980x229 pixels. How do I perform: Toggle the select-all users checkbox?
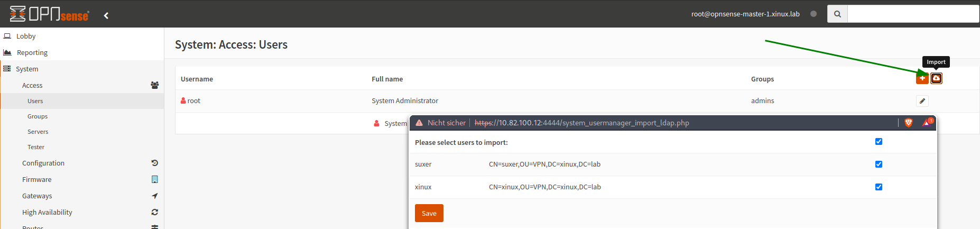(879, 142)
